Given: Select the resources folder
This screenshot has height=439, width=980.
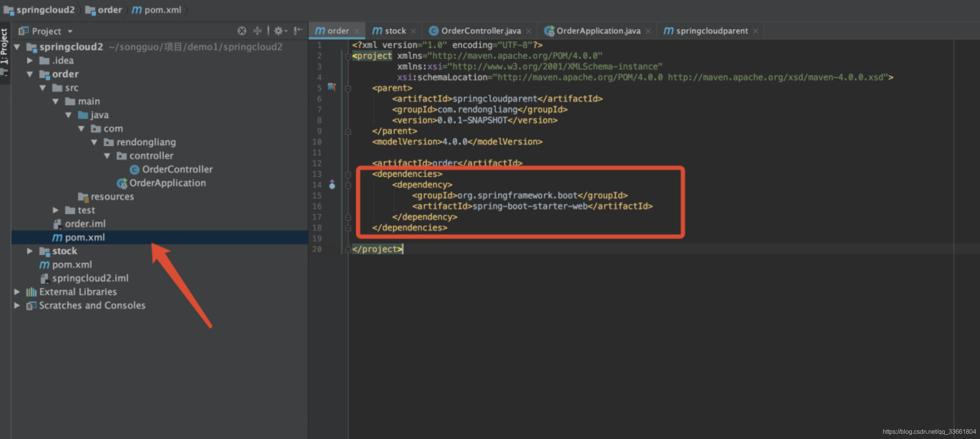Looking at the screenshot, I should pos(106,197).
